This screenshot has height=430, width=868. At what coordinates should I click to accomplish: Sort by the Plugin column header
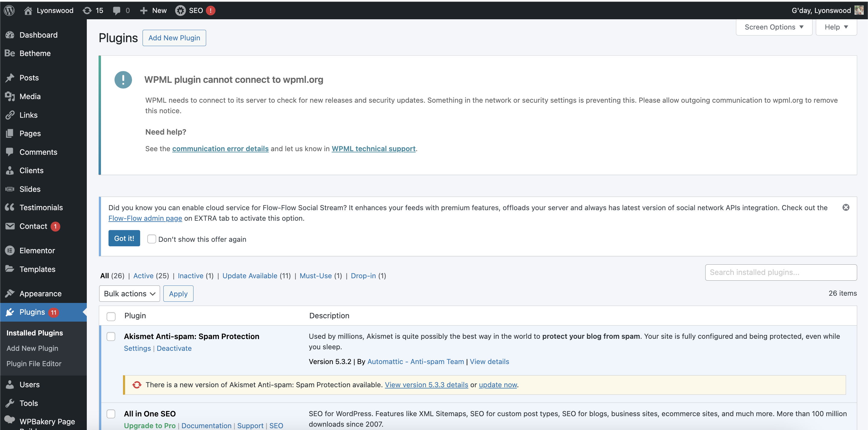pos(135,316)
